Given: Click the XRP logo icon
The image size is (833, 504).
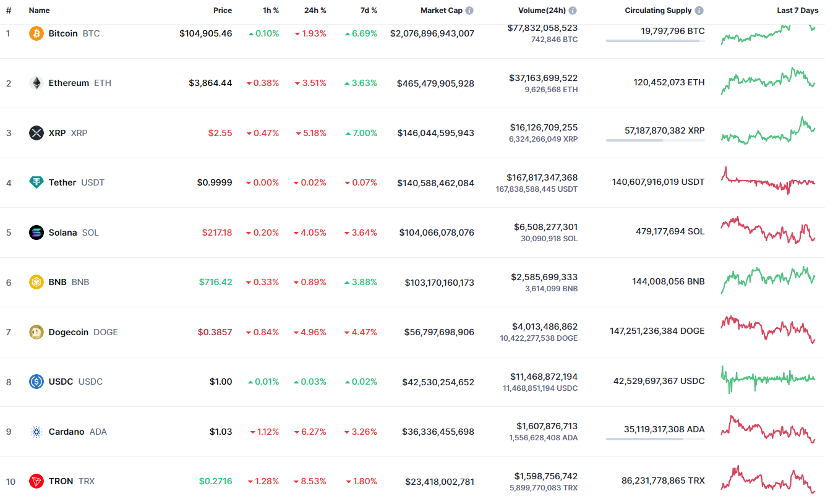Looking at the screenshot, I should click(x=36, y=133).
